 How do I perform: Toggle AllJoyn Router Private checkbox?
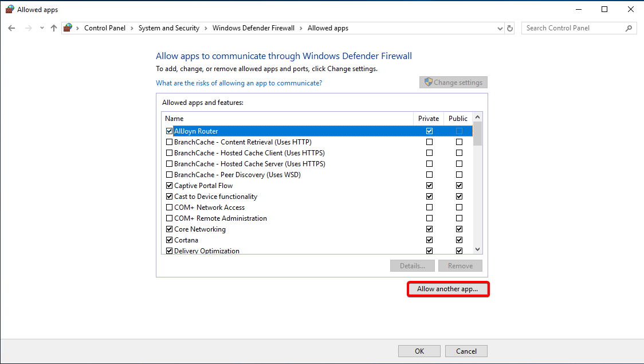pyautogui.click(x=429, y=131)
